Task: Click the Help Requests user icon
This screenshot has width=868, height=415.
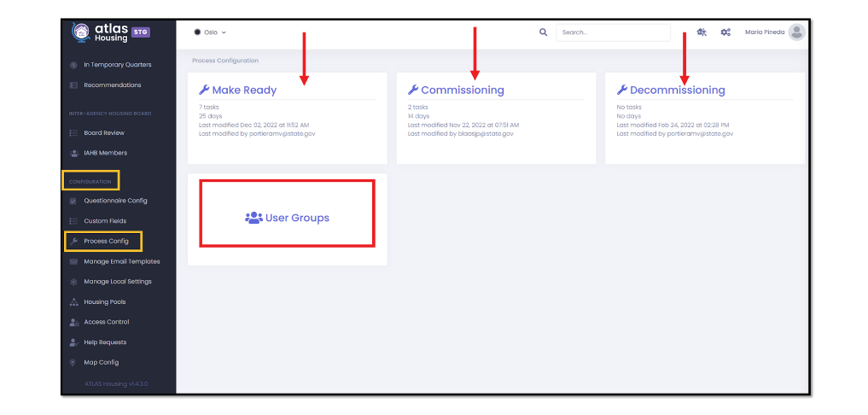Action: (73, 342)
